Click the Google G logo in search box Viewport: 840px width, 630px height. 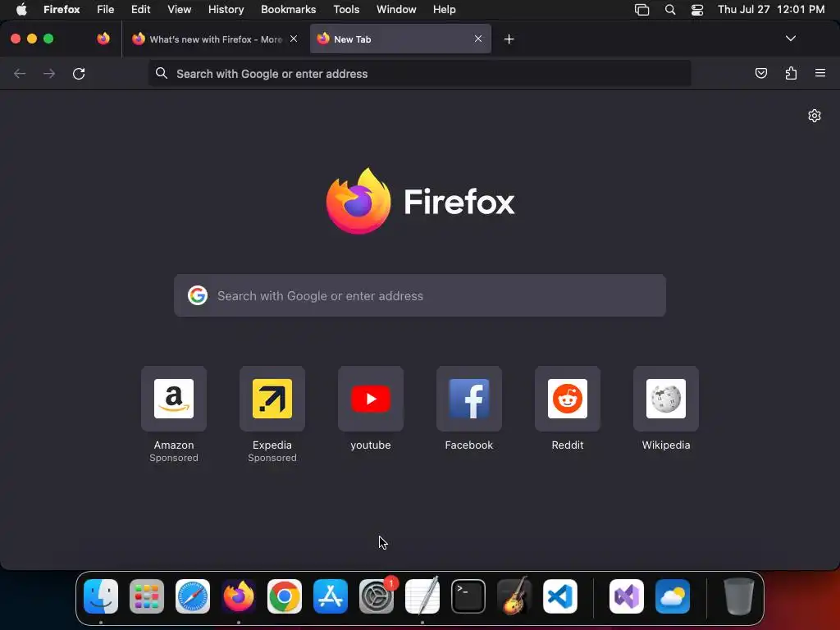[197, 295]
